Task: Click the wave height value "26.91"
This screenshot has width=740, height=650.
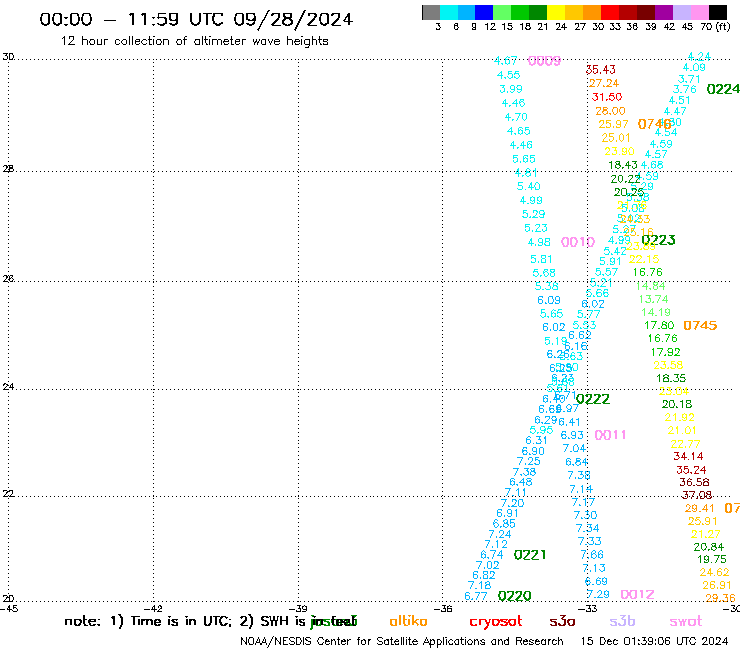Action: [717, 585]
